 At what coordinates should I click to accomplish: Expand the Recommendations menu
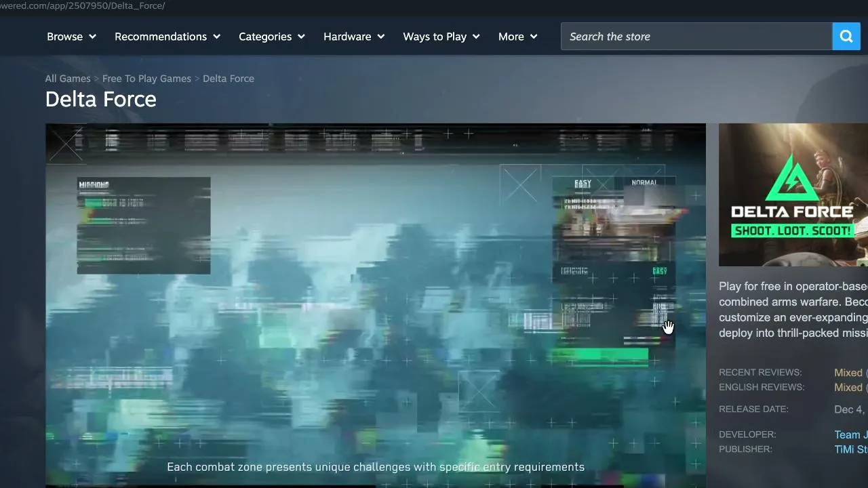167,37
